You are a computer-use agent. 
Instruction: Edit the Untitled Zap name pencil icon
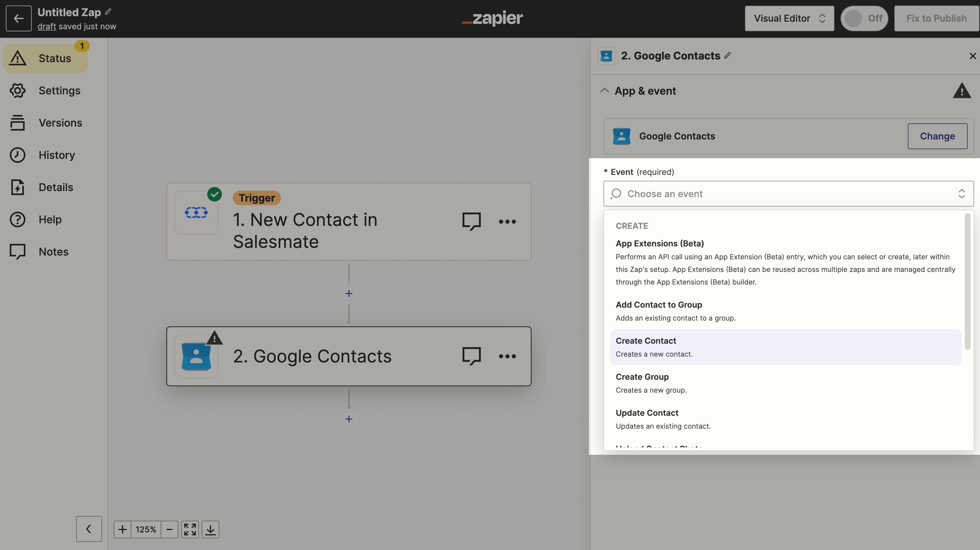[x=108, y=12]
